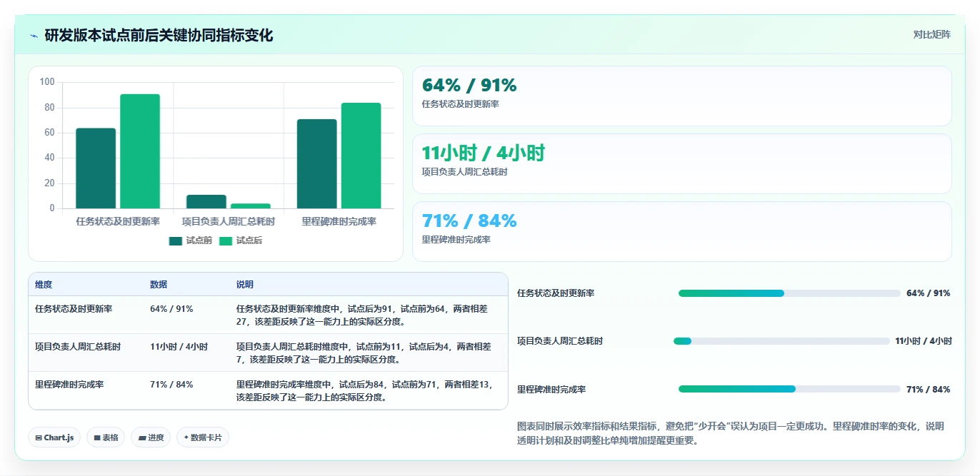Viewport: 980px width, 476px height.
Task: Click the 64% / 91% progress value
Action: 929,293
